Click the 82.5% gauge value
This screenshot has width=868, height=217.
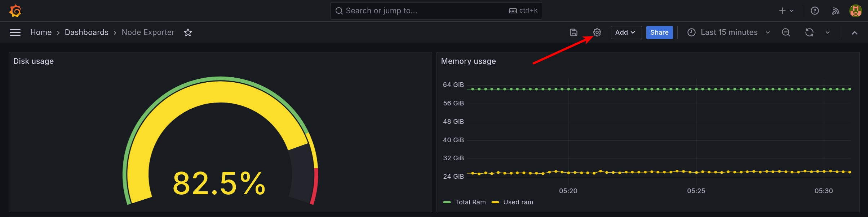click(x=219, y=183)
